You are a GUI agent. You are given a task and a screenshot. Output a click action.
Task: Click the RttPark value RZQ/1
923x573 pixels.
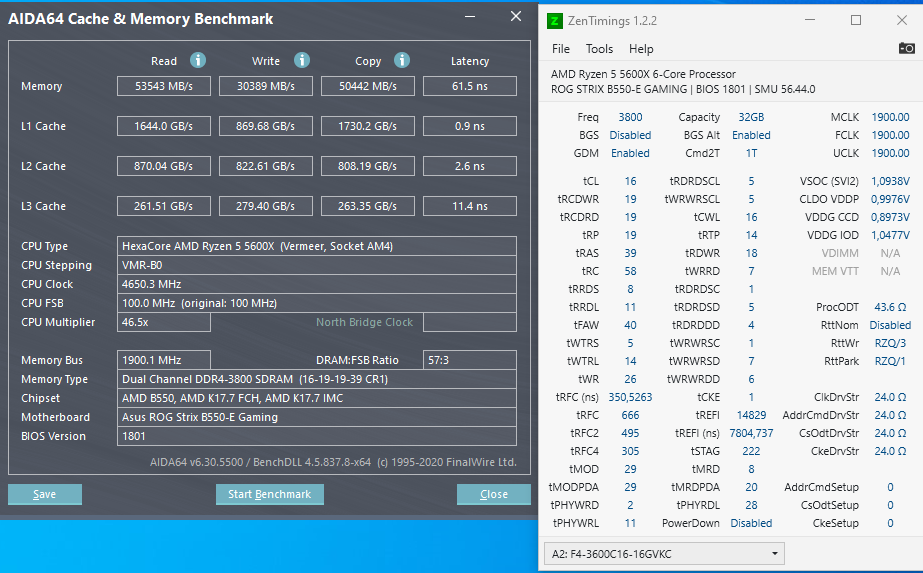[x=890, y=361]
